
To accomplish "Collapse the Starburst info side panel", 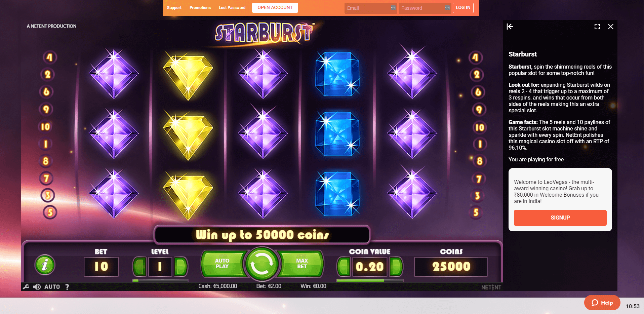I will (510, 27).
